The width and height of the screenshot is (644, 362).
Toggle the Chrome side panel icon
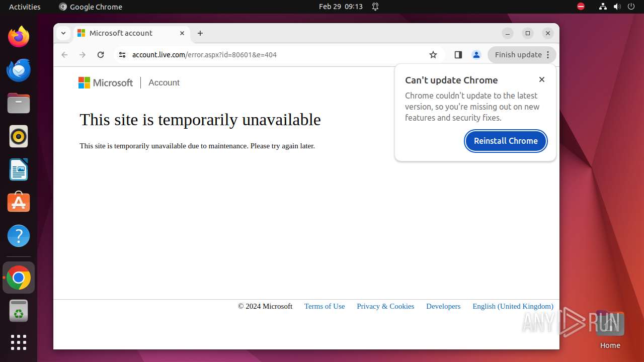(x=458, y=55)
